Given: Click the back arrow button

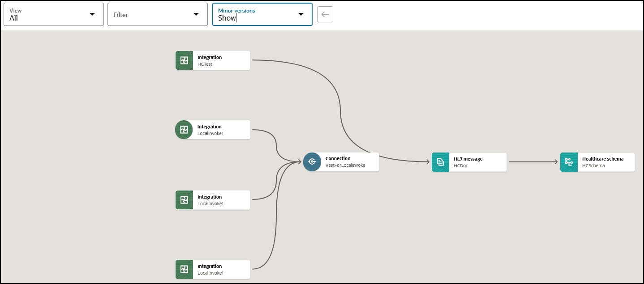Looking at the screenshot, I should (325, 14).
